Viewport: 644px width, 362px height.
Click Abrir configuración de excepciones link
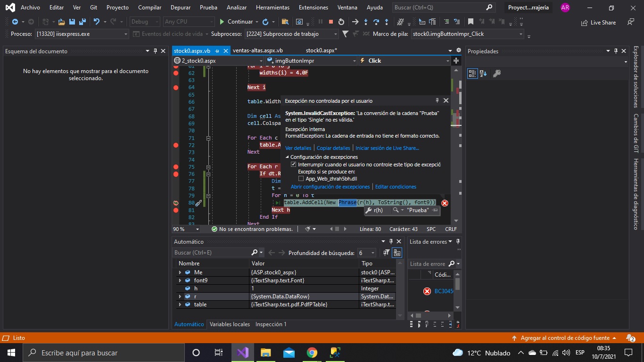pyautogui.click(x=330, y=187)
